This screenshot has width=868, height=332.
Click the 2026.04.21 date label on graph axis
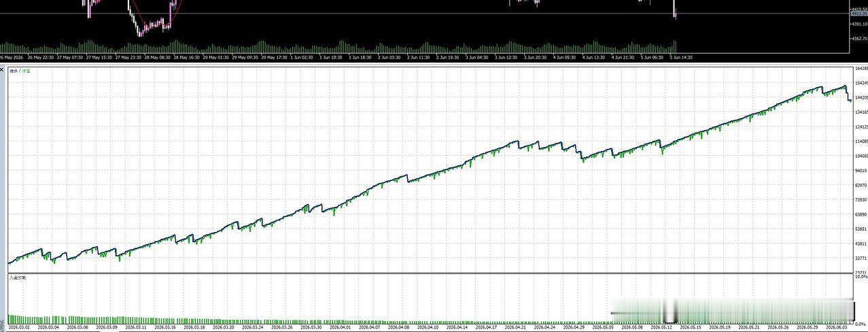pyautogui.click(x=516, y=327)
